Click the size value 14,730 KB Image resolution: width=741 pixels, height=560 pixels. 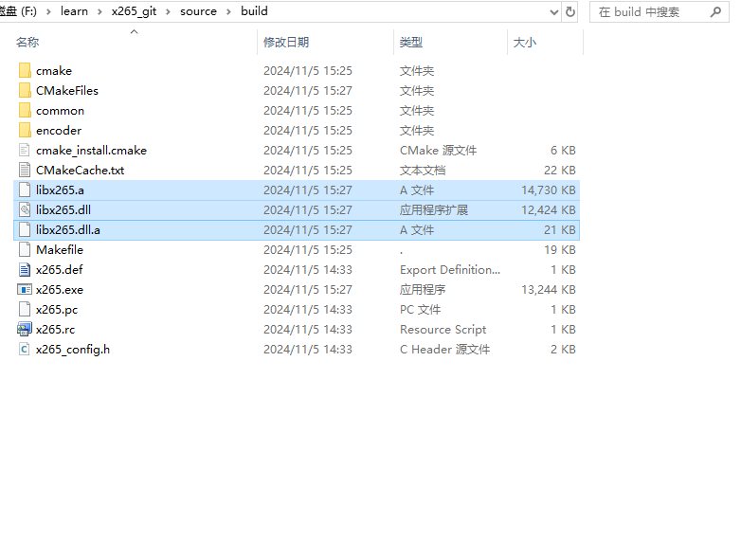[x=549, y=190]
